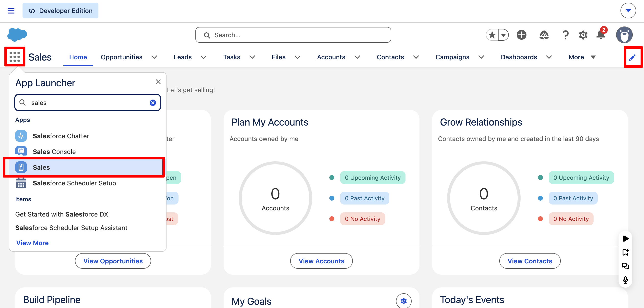The image size is (644, 308).
Task: Expand the favorites list dropdown
Action: 503,35
